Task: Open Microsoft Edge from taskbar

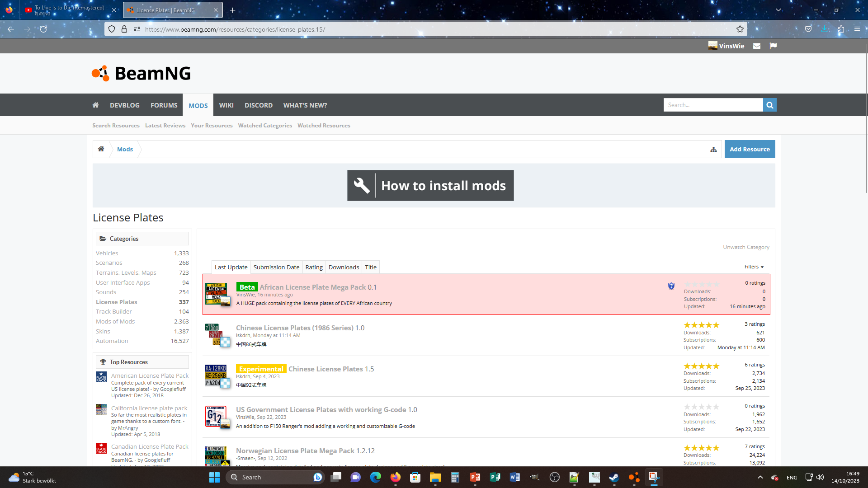Action: (x=375, y=477)
